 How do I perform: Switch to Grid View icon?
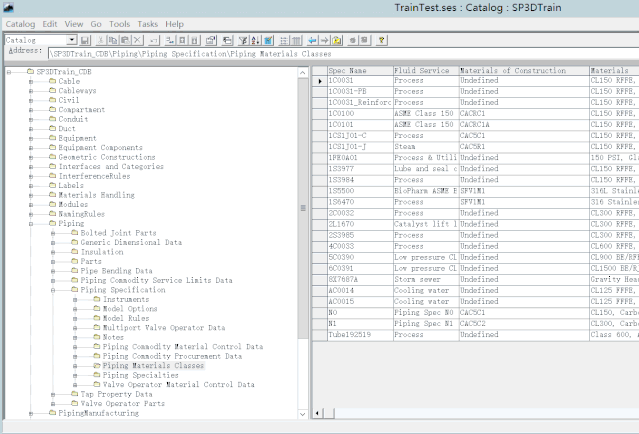pyautogui.click(x=297, y=40)
